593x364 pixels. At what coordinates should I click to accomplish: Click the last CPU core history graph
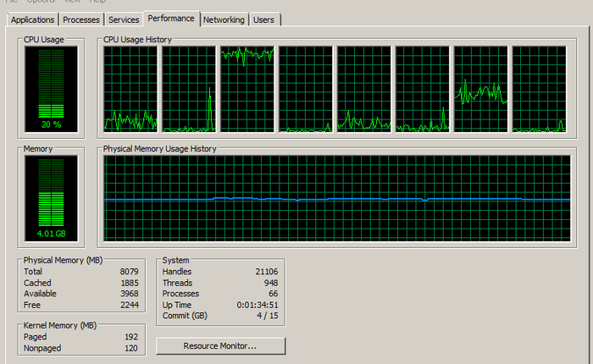coord(539,90)
